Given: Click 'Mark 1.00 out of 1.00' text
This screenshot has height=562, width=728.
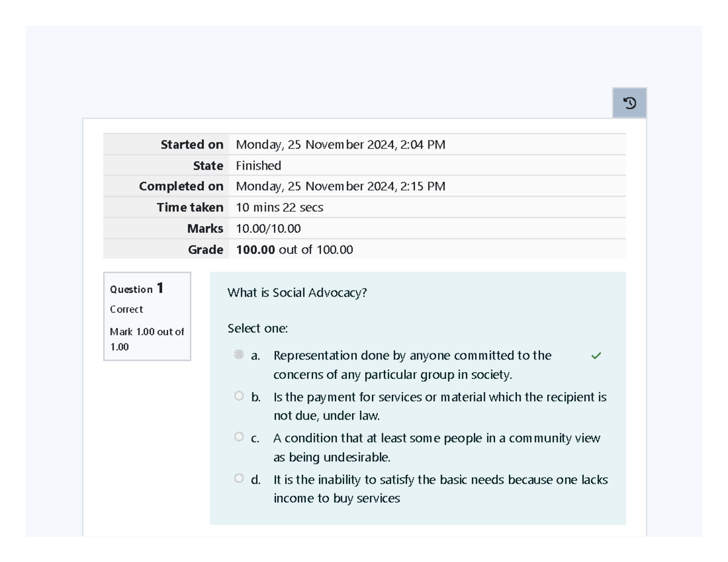Looking at the screenshot, I should (147, 339).
